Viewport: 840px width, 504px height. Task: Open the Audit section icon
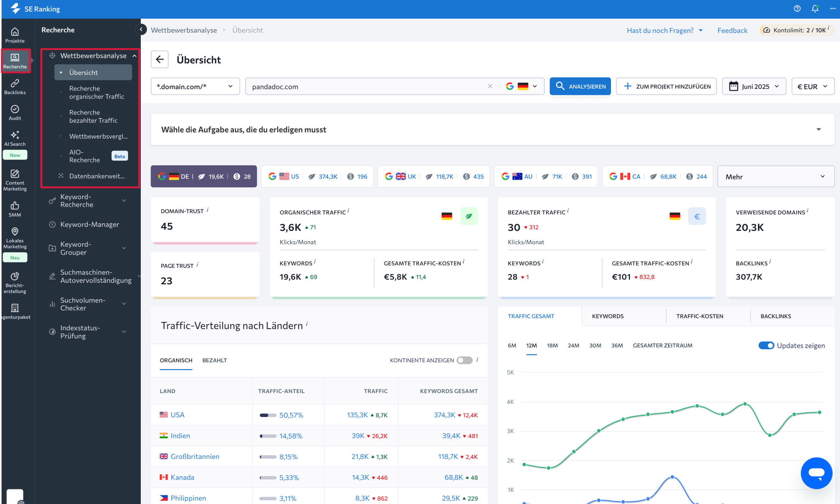click(x=14, y=113)
